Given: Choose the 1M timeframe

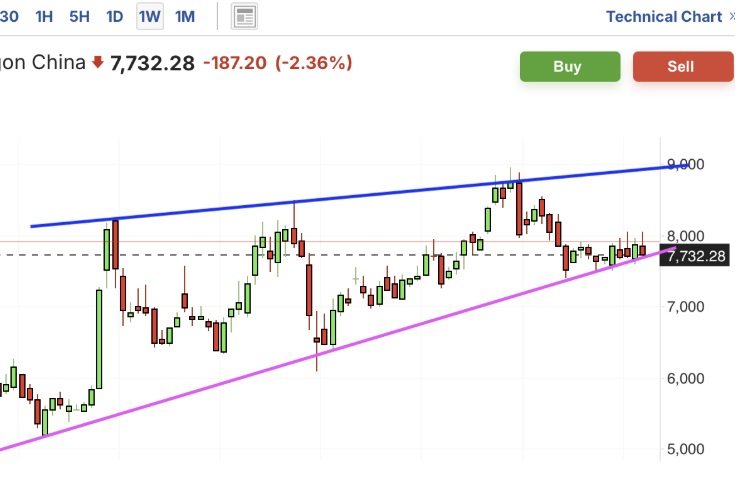Looking at the screenshot, I should pyautogui.click(x=185, y=16).
